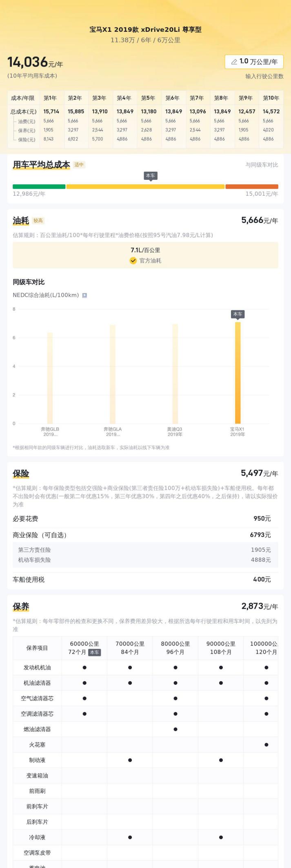This screenshot has width=291, height=868.
Task: Click the 较高 badge next to 油耗
Action: click(x=38, y=221)
